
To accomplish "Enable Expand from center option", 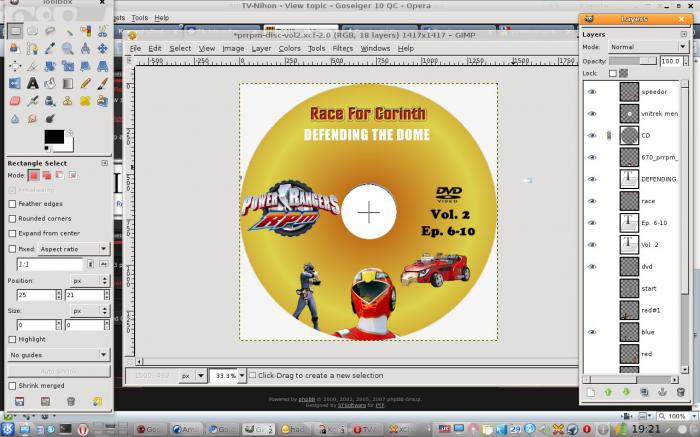I will 12,233.
